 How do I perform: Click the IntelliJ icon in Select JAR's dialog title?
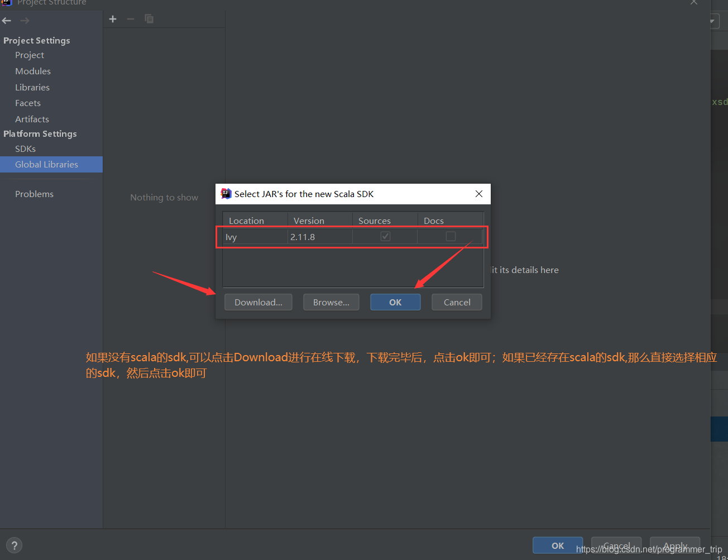point(226,194)
